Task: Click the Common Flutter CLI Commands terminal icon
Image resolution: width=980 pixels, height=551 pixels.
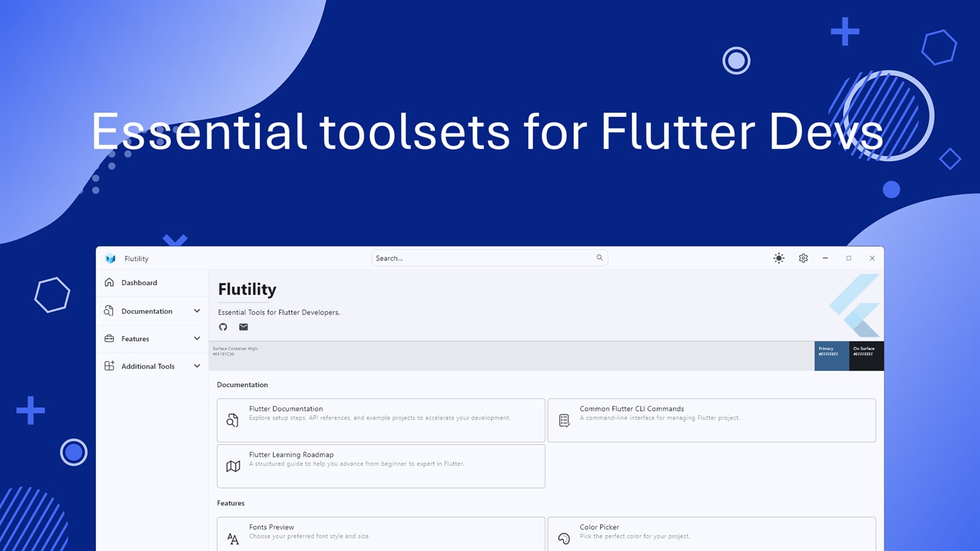Action: click(x=564, y=420)
